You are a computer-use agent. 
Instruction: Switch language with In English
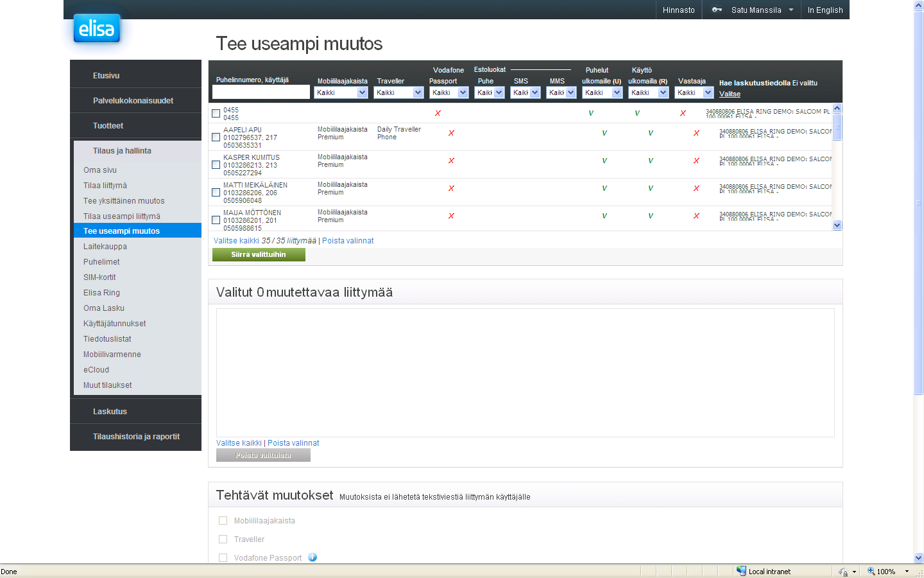(x=825, y=10)
